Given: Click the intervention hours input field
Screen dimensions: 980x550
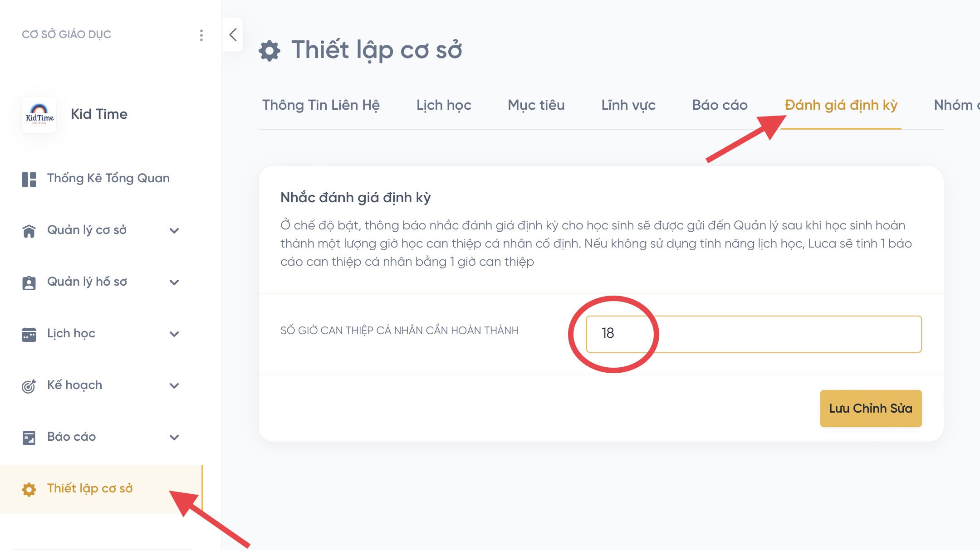Looking at the screenshot, I should point(753,334).
